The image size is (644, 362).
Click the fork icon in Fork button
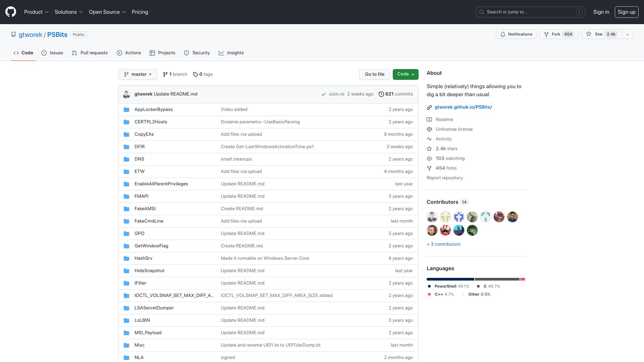[x=546, y=35]
